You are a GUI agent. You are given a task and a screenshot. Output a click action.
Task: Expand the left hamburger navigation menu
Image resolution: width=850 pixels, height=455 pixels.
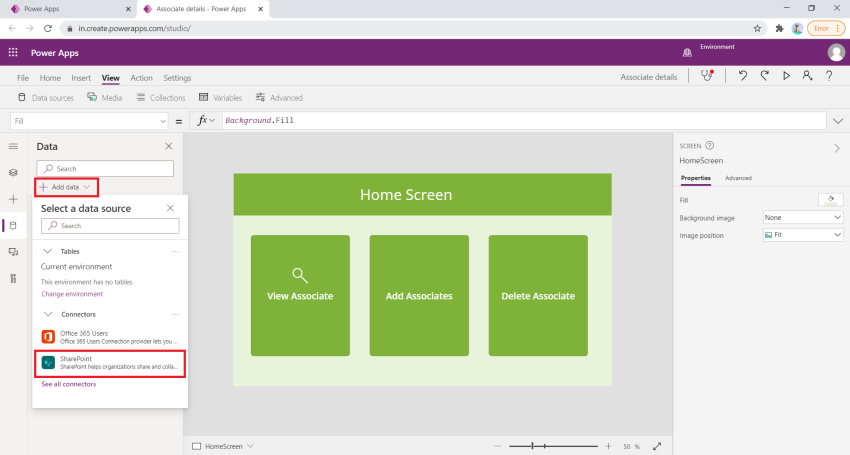(x=14, y=146)
